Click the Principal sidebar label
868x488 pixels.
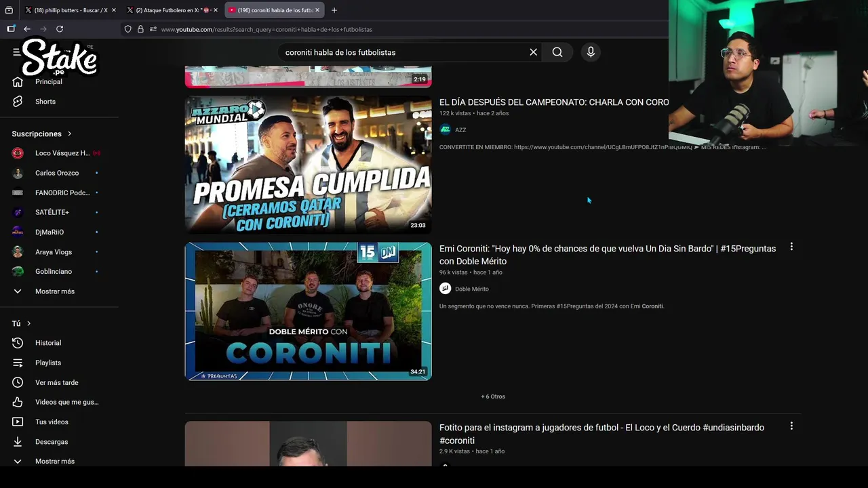pos(49,82)
